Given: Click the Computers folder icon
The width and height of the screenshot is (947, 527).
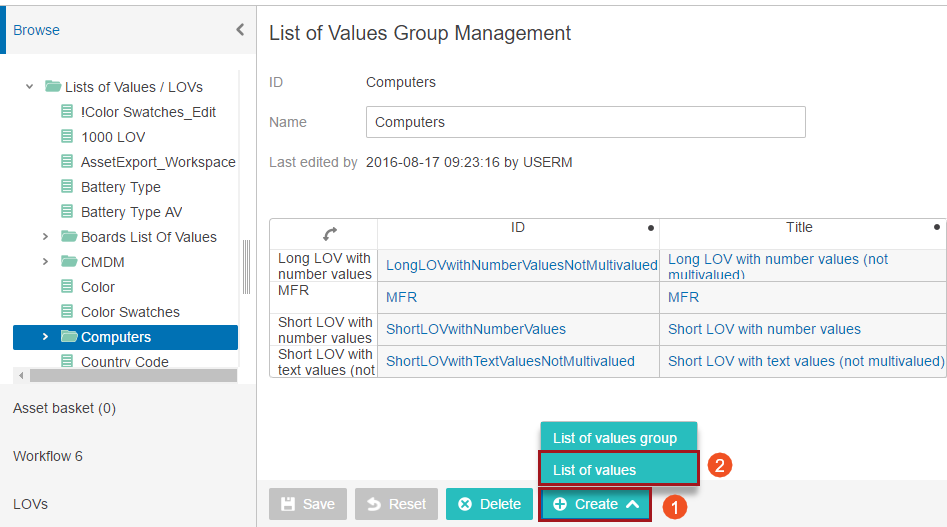Looking at the screenshot, I should pos(69,336).
